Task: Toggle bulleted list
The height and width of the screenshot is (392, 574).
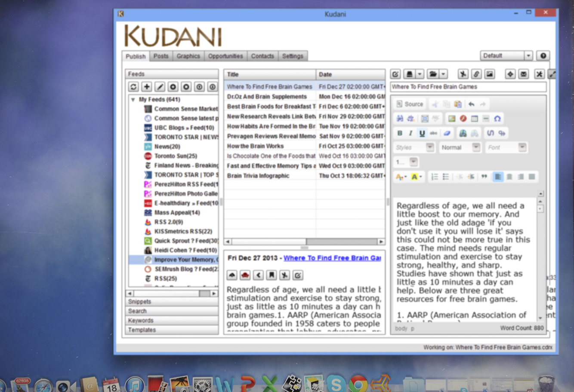Action: point(446,177)
